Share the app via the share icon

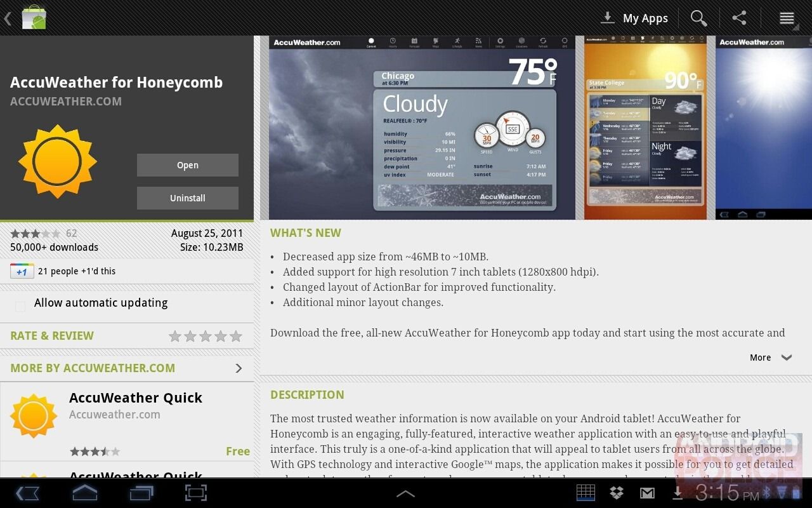[x=739, y=18]
